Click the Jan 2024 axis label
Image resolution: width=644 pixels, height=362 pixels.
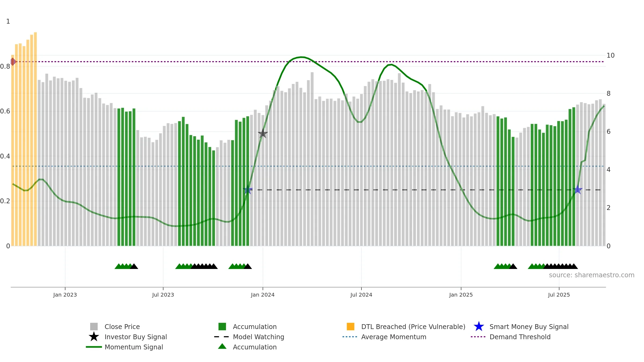[263, 295]
